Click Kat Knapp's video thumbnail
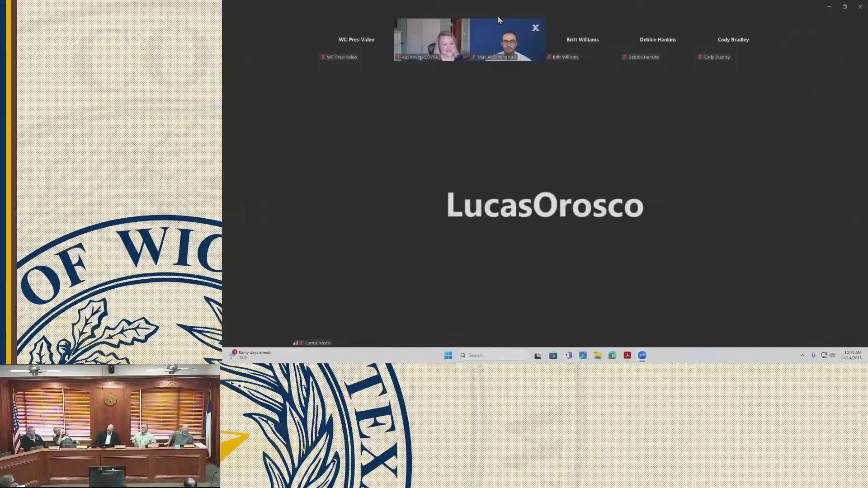 pyautogui.click(x=431, y=40)
